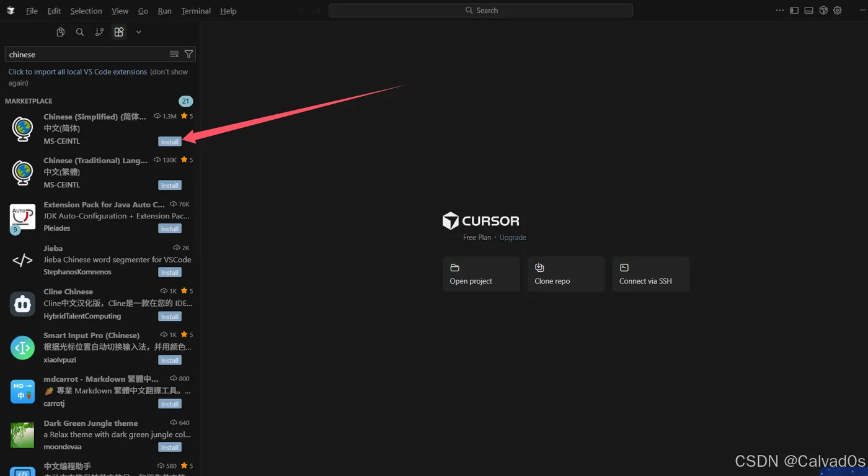Click the Open project button

(481, 274)
